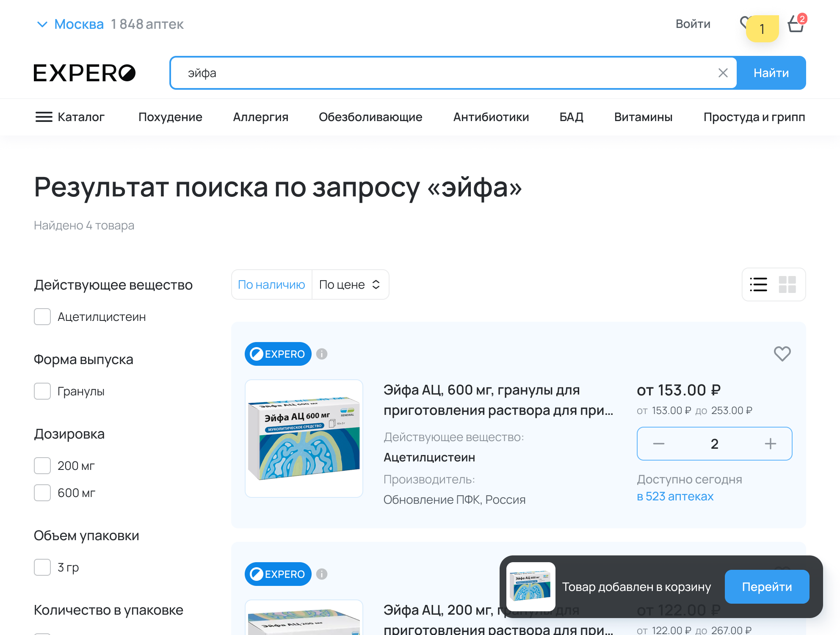Open Витамины category
This screenshot has height=635, width=840.
[x=643, y=117]
